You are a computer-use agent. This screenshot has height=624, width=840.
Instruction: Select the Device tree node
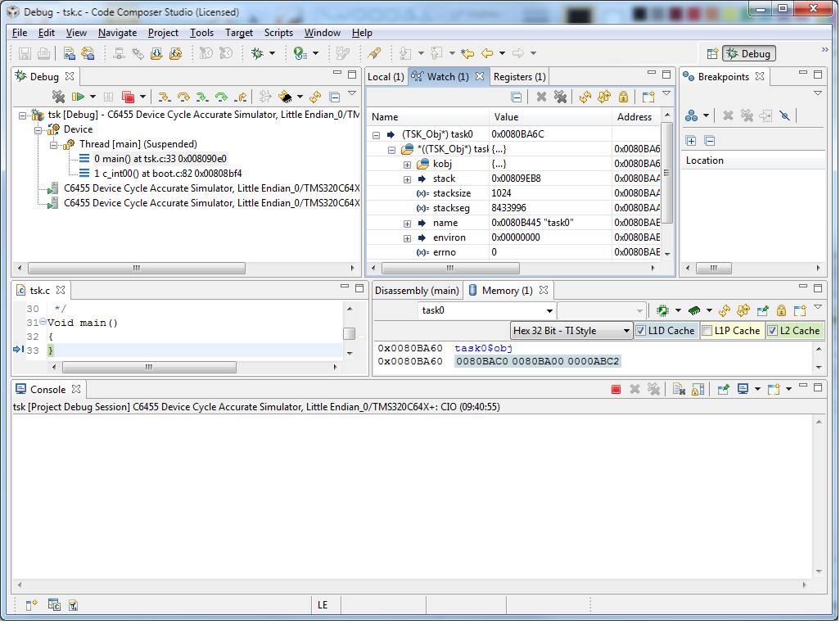click(x=79, y=129)
